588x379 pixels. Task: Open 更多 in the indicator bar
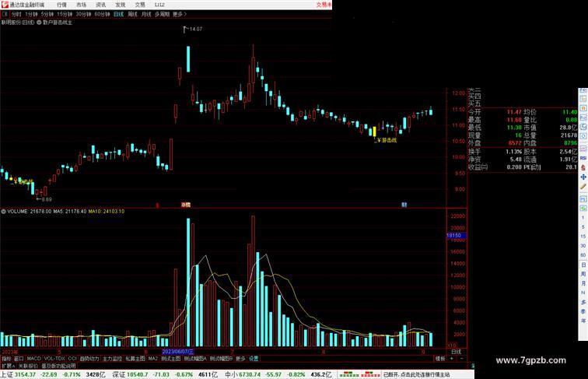(x=240, y=359)
